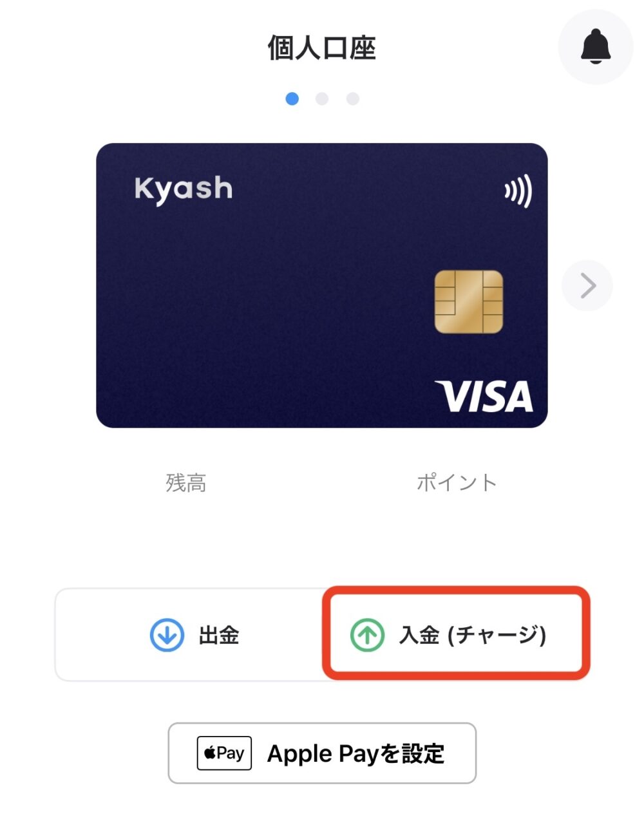Screen dimensions: 644x819
Task: Open 入金 (チャージ) to add funds
Action: (x=456, y=634)
